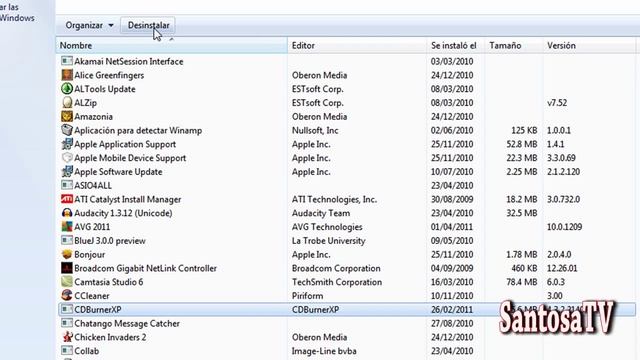
Task: Click the ALTools Update green icon
Action: point(67,89)
